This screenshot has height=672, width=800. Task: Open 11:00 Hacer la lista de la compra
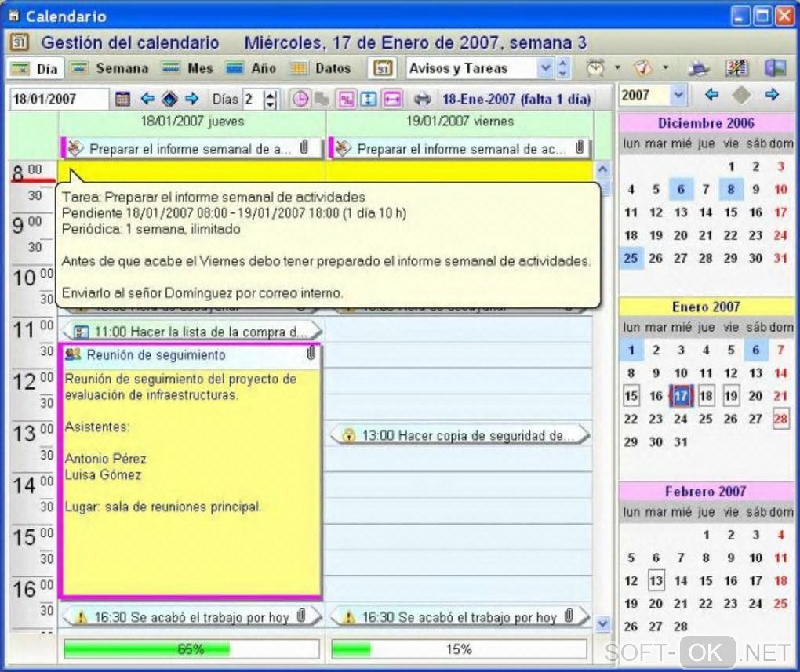coord(192,332)
